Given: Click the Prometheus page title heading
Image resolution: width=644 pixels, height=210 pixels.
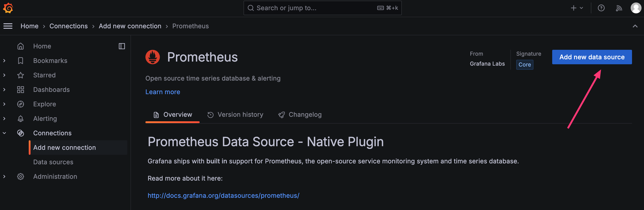Looking at the screenshot, I should click(203, 57).
